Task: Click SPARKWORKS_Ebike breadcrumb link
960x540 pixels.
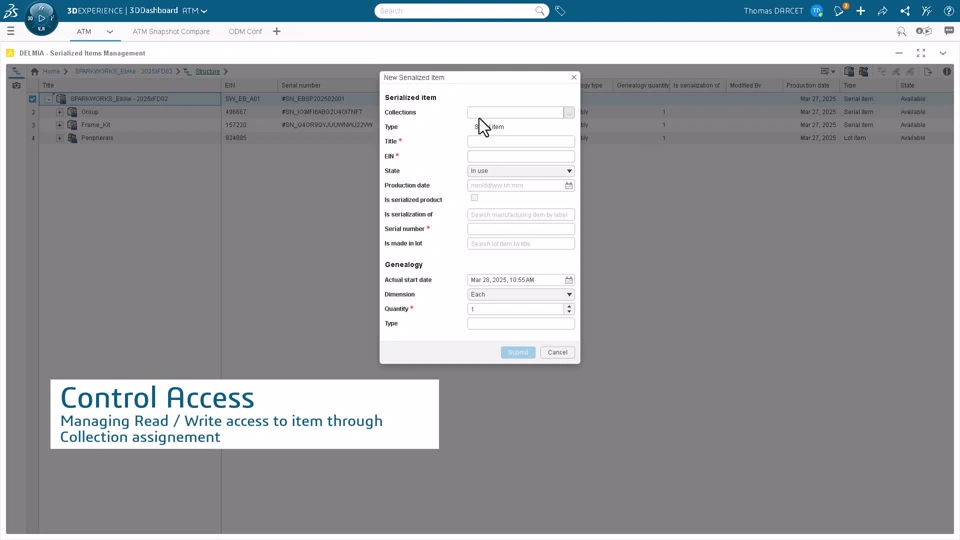Action: pyautogui.click(x=124, y=72)
